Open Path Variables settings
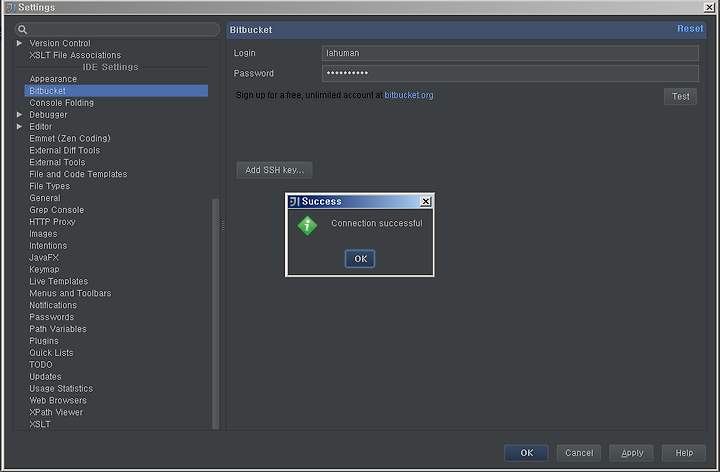Viewport: 720px width, 472px height. [x=58, y=329]
